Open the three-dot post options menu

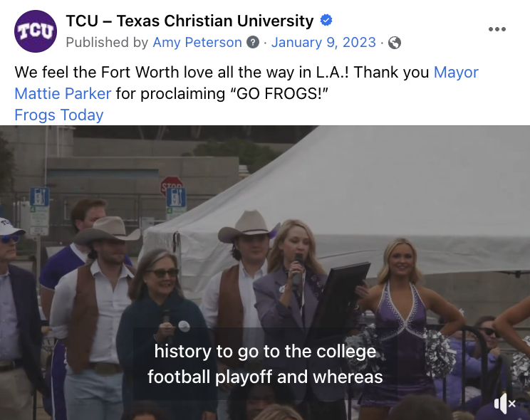pyautogui.click(x=497, y=29)
